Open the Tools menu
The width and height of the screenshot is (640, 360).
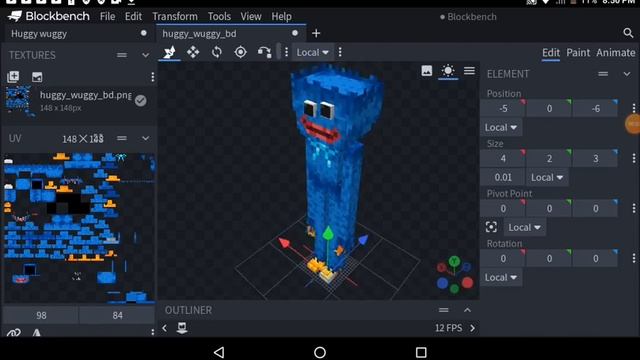point(219,16)
